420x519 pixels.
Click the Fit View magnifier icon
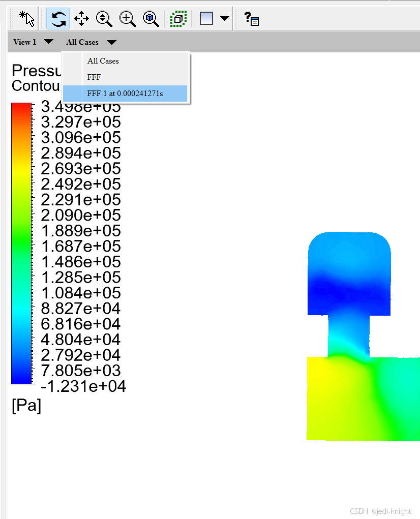pyautogui.click(x=151, y=18)
